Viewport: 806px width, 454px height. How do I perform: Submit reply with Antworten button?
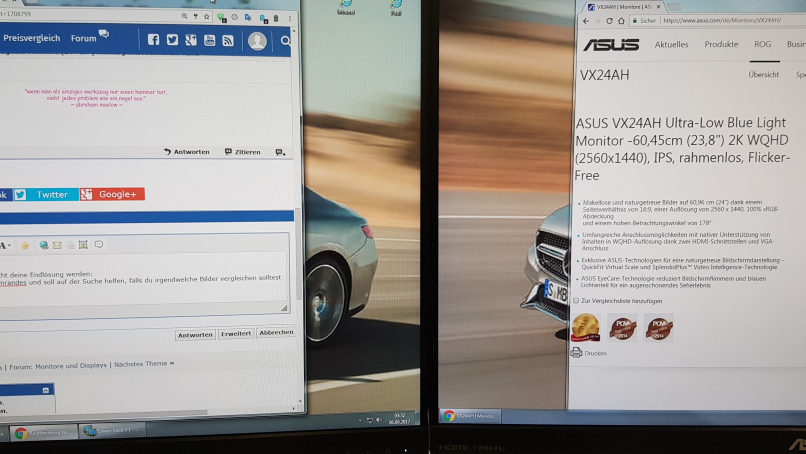coord(195,335)
